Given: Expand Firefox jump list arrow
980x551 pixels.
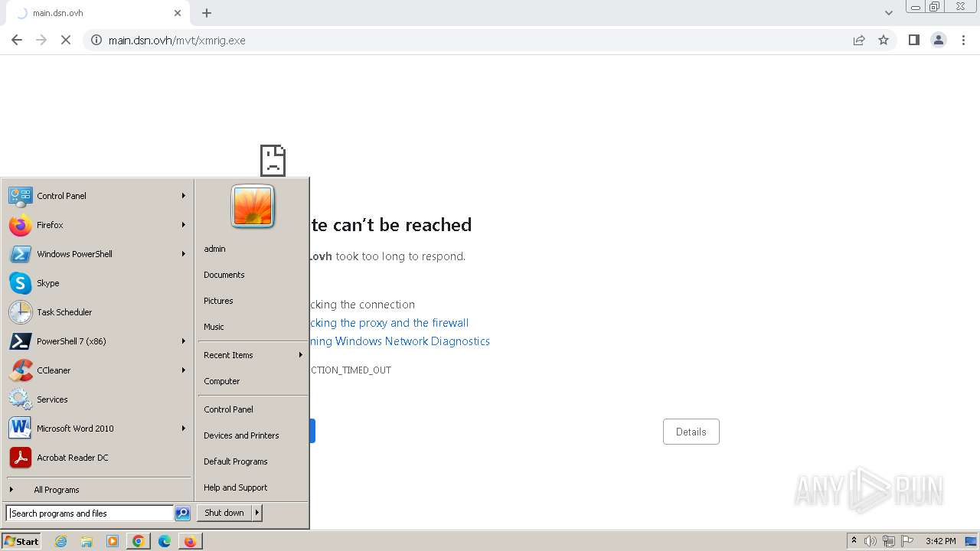Looking at the screenshot, I should 184,225.
